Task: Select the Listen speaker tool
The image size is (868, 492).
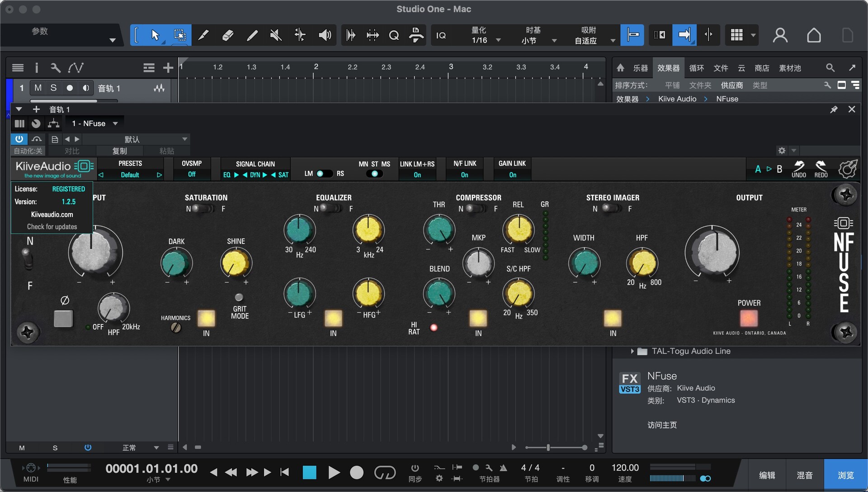Action: click(325, 35)
